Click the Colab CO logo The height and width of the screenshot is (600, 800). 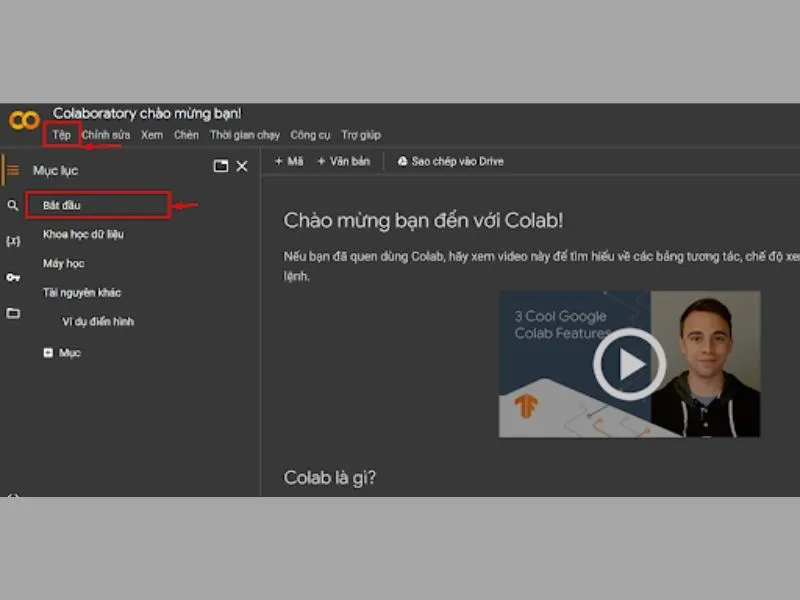24,120
